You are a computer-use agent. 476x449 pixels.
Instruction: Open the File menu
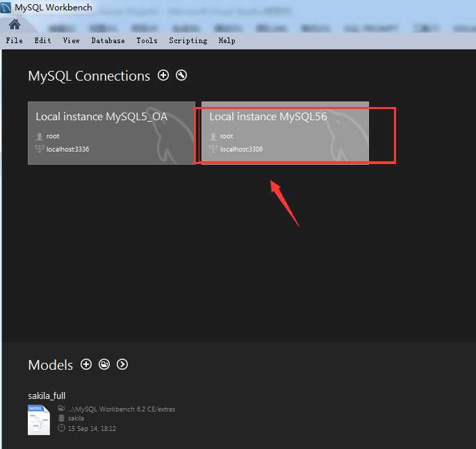pos(15,41)
